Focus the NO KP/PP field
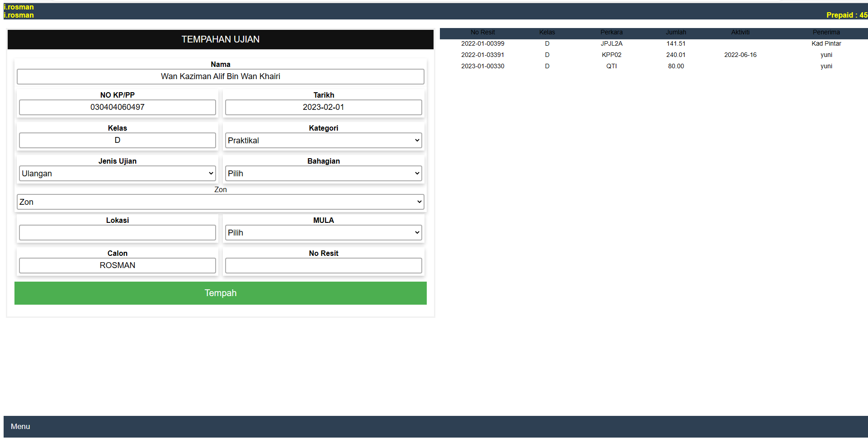 pos(117,107)
